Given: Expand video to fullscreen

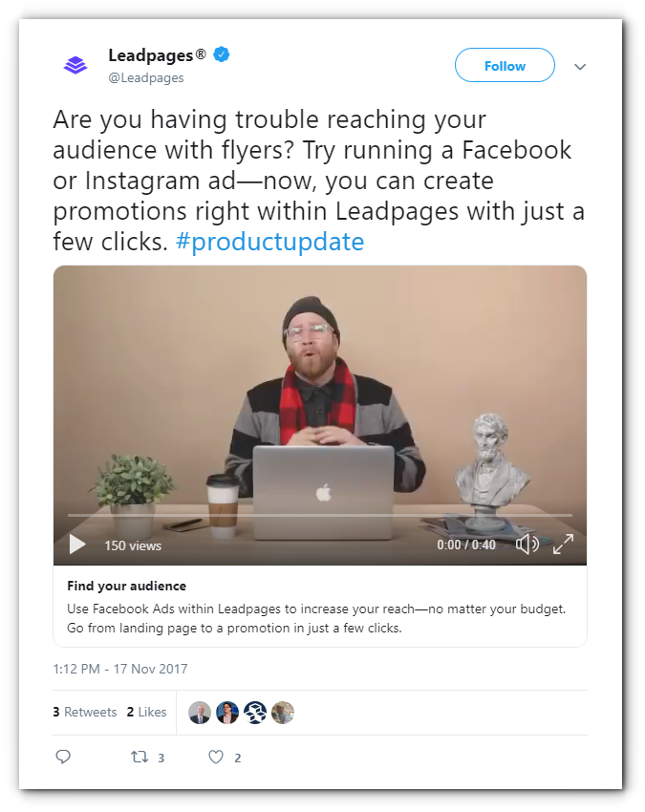Looking at the screenshot, I should [563, 545].
